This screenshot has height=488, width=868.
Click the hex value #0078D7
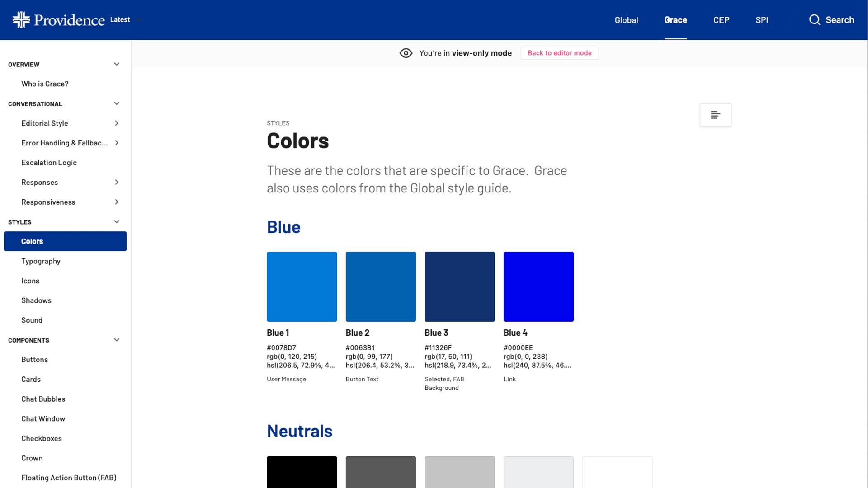281,348
